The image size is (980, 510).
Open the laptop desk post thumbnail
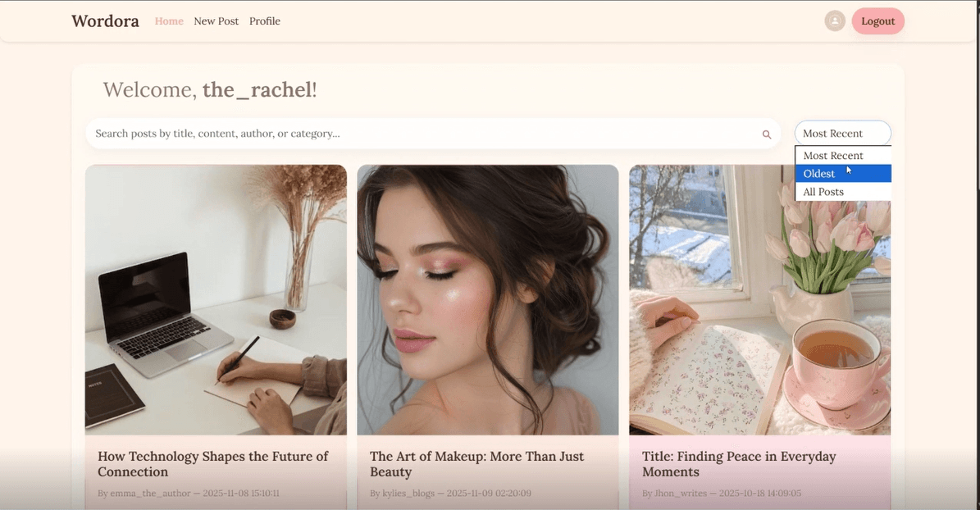pos(216,300)
